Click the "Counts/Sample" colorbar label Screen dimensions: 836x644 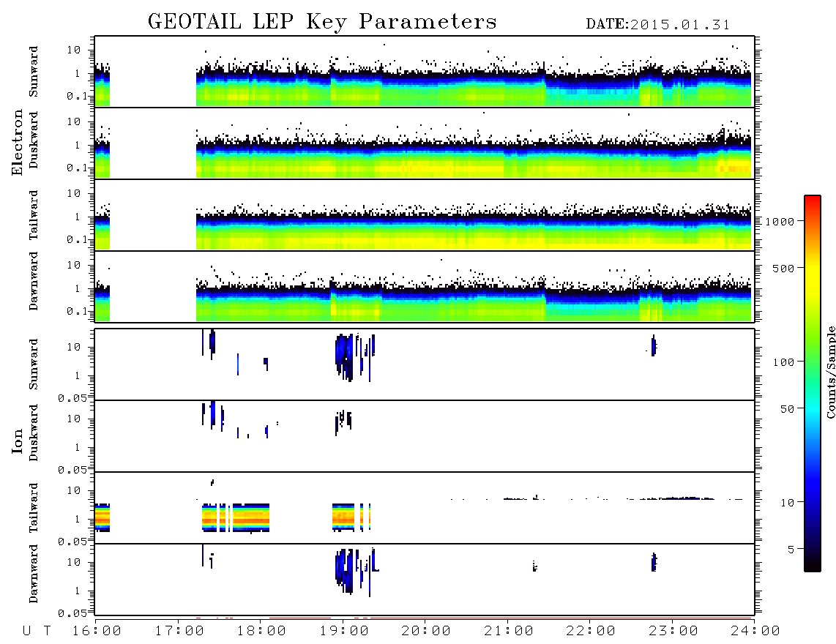pyautogui.click(x=830, y=372)
